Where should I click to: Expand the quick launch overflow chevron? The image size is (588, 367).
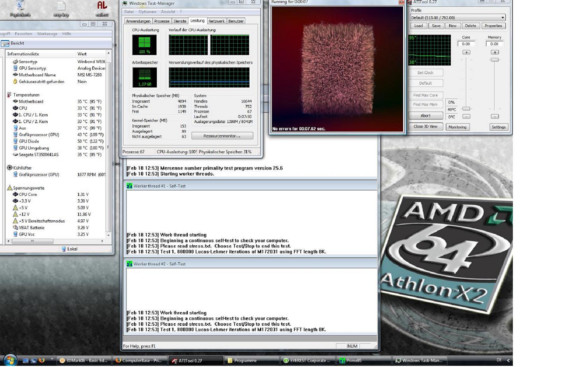coord(52,359)
